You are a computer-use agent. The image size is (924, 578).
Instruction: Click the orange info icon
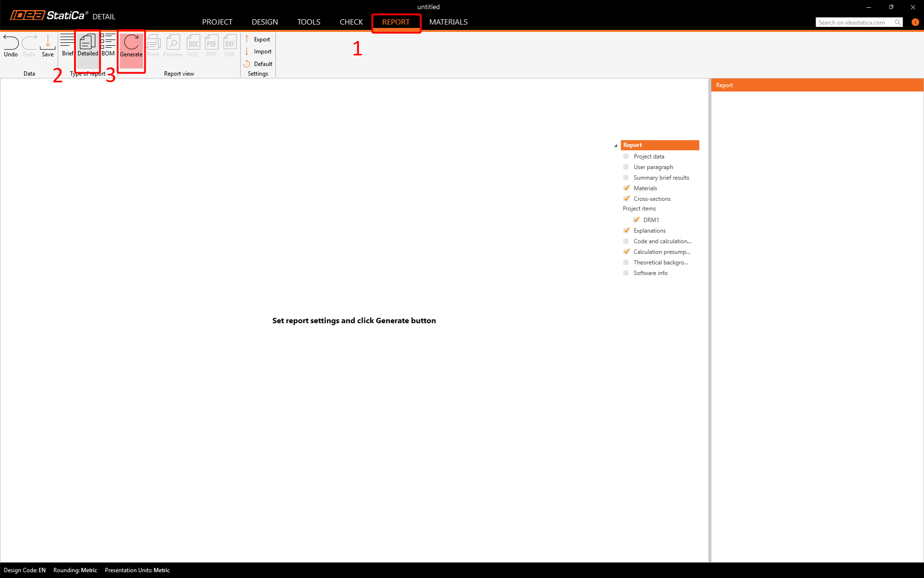(x=915, y=22)
